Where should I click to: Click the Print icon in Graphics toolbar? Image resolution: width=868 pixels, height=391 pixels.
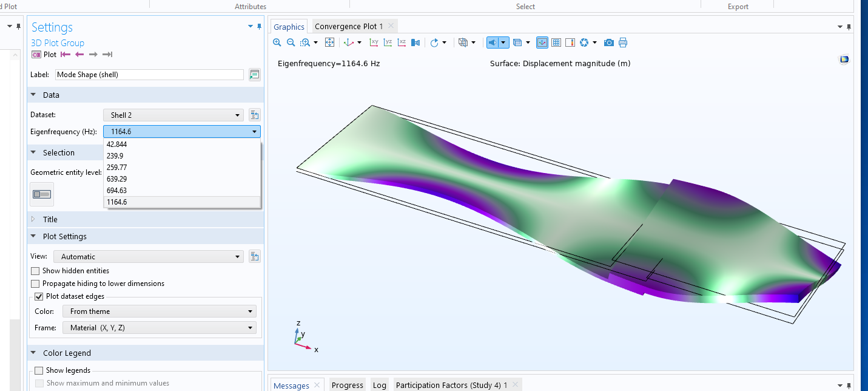622,42
